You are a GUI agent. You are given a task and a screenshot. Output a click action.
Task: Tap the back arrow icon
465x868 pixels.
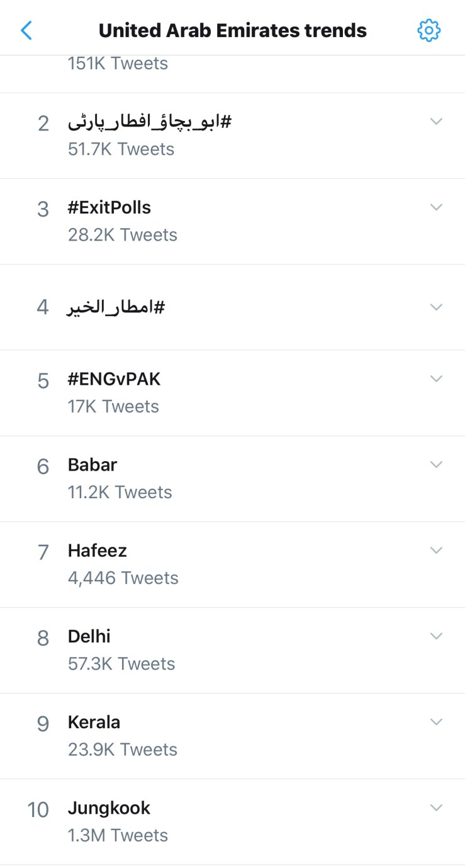coord(26,30)
